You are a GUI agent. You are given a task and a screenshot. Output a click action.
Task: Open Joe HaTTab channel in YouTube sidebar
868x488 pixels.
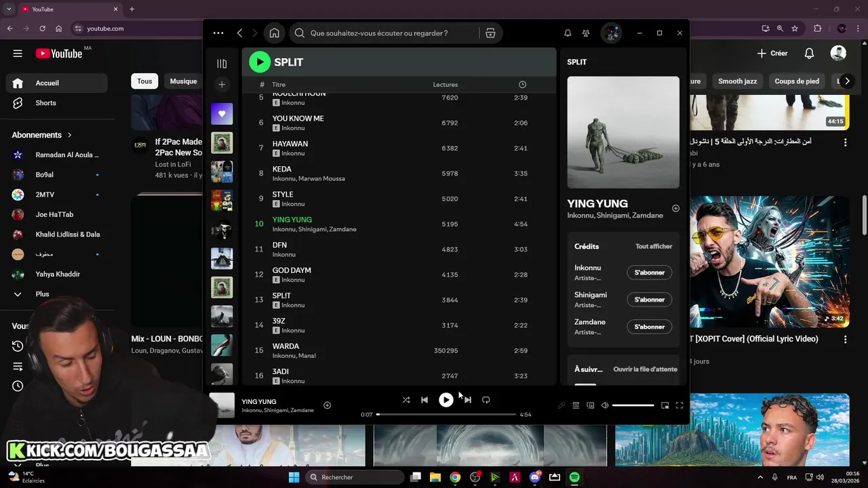(57, 214)
